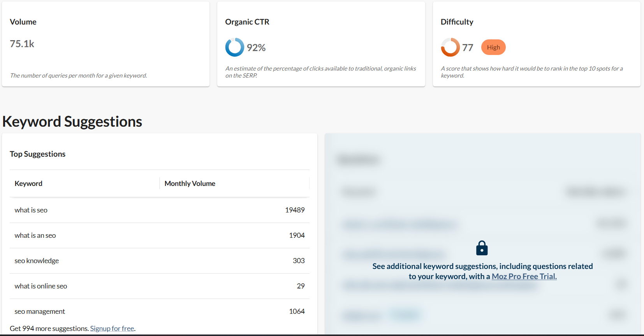Click the 19489 monthly volume value
644x336 pixels.
click(x=295, y=210)
